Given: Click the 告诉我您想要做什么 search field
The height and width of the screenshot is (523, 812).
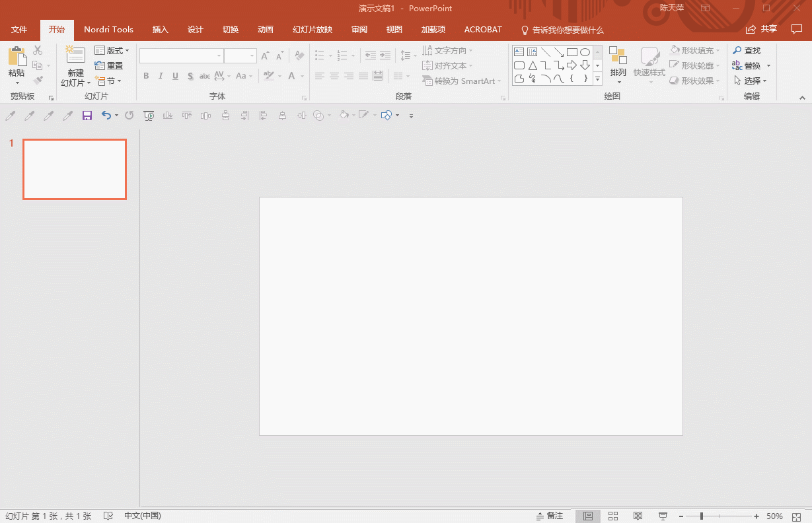Looking at the screenshot, I should pyautogui.click(x=562, y=30).
